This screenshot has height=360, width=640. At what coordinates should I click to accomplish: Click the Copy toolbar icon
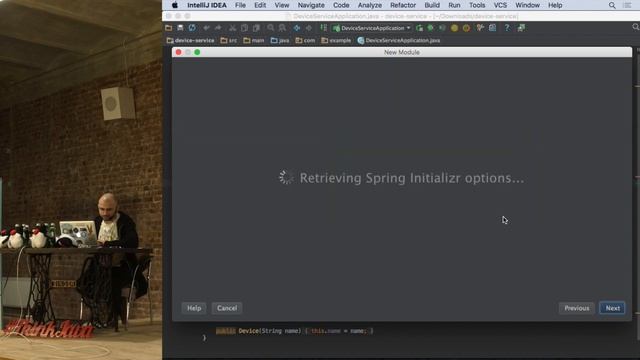click(244, 28)
